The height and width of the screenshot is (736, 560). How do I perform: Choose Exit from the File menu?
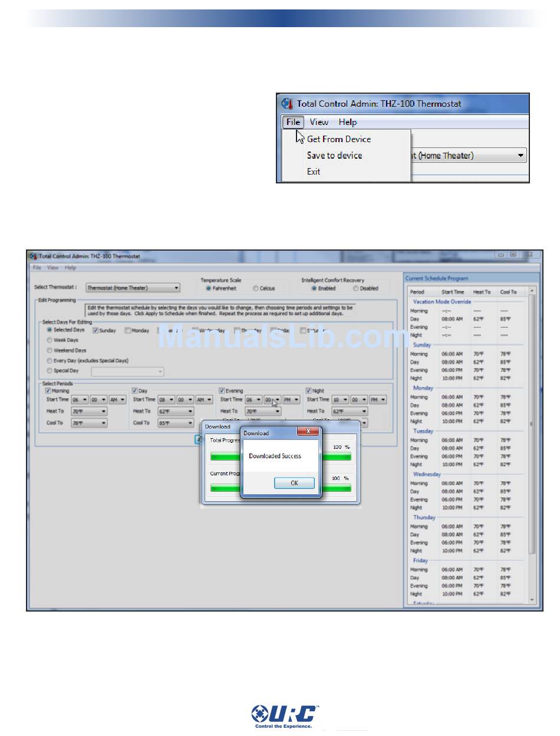pyautogui.click(x=314, y=171)
